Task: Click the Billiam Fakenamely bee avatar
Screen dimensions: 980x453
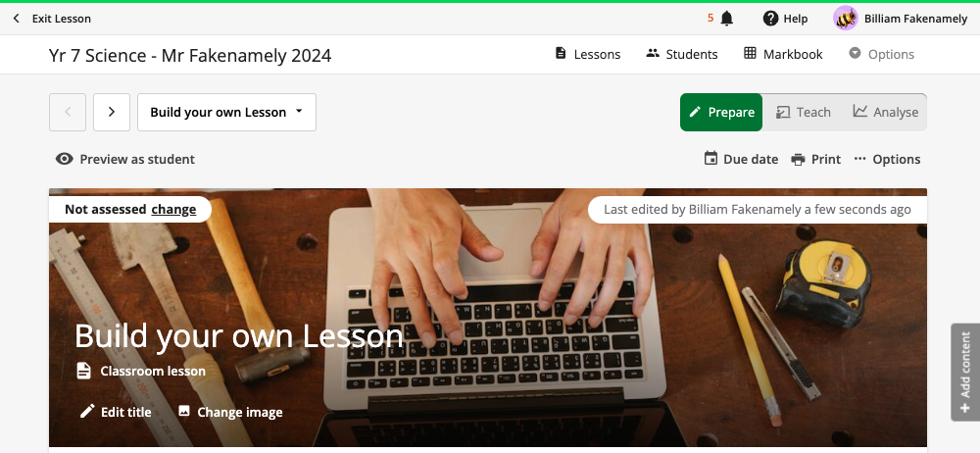Action: pyautogui.click(x=846, y=19)
